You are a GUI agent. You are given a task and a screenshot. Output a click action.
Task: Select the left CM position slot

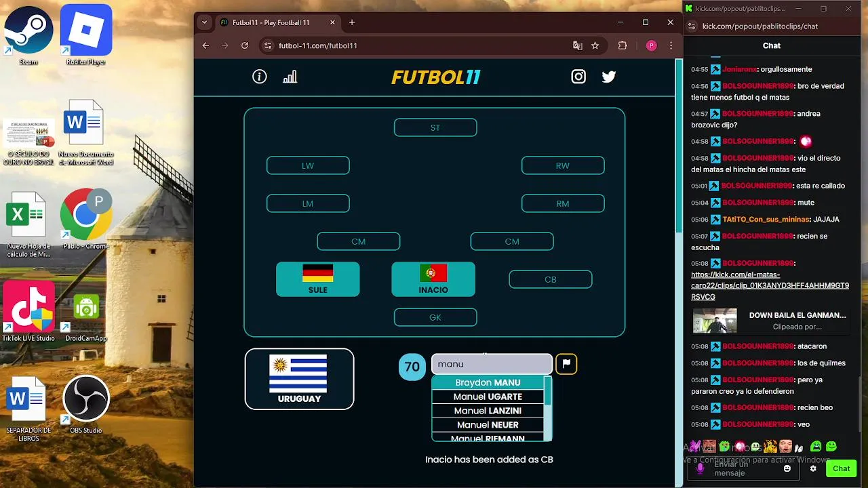tap(359, 241)
